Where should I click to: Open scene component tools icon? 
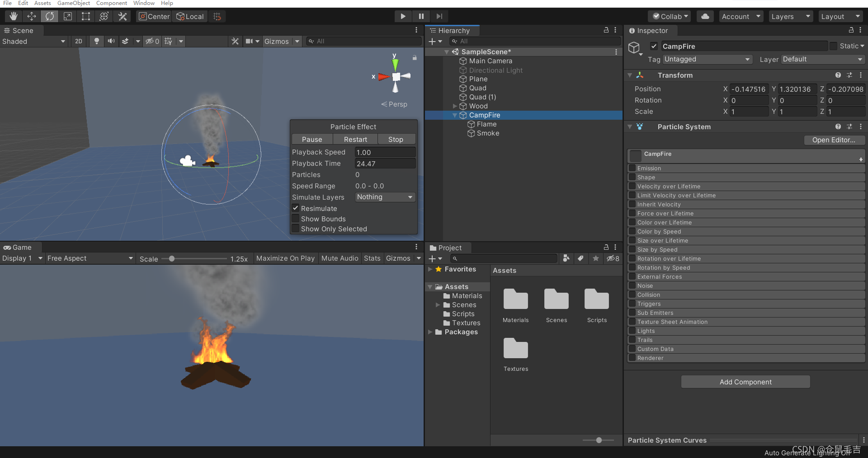[235, 41]
